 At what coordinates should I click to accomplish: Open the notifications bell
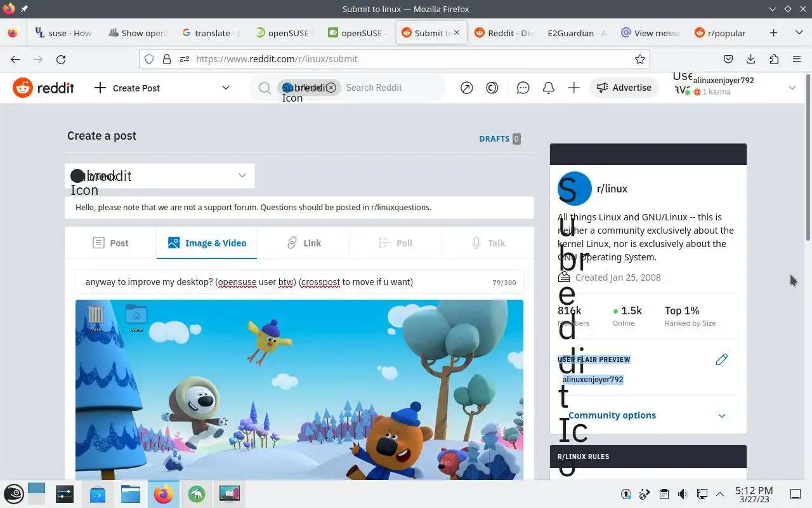549,88
